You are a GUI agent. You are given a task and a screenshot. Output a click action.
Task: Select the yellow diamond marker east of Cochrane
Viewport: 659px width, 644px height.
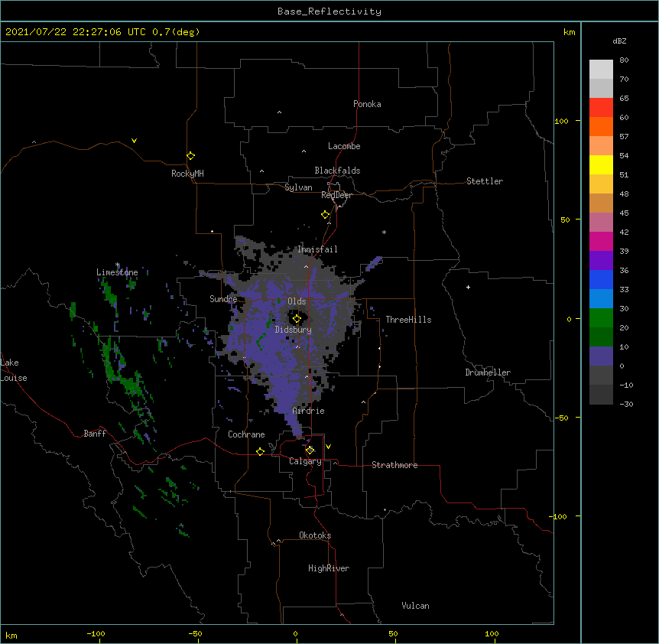click(260, 451)
